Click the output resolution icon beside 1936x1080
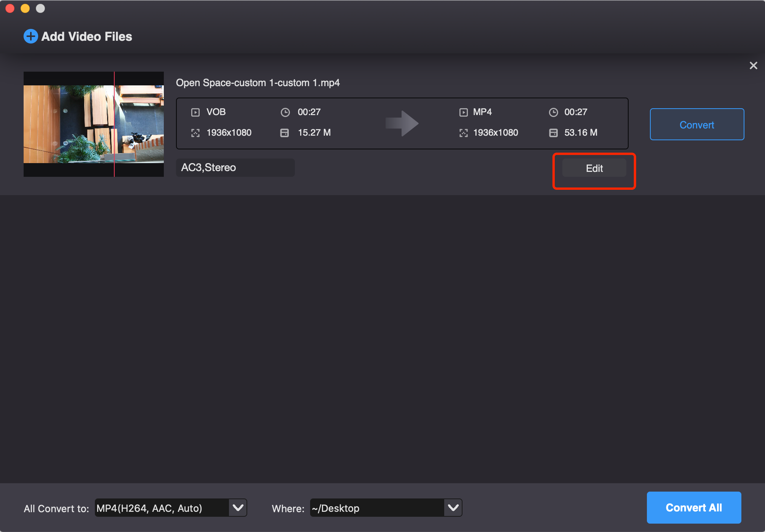The height and width of the screenshot is (532, 765). tap(464, 133)
